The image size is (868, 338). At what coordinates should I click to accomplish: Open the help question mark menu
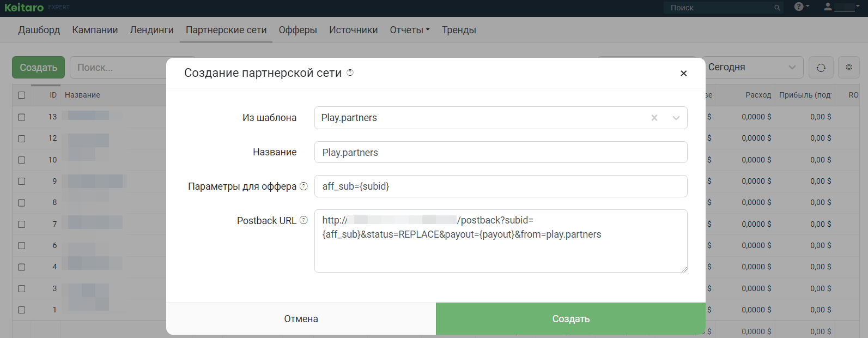pos(802,7)
